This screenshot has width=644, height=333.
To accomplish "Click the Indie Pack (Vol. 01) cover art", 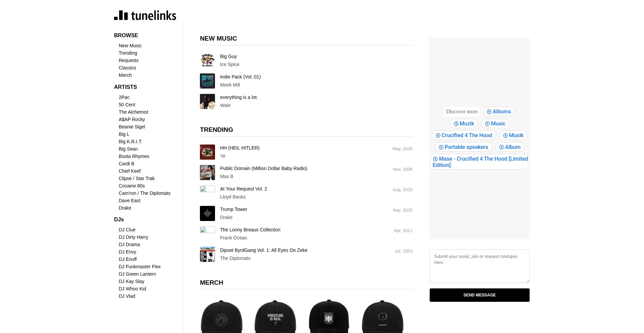I will coord(207,81).
